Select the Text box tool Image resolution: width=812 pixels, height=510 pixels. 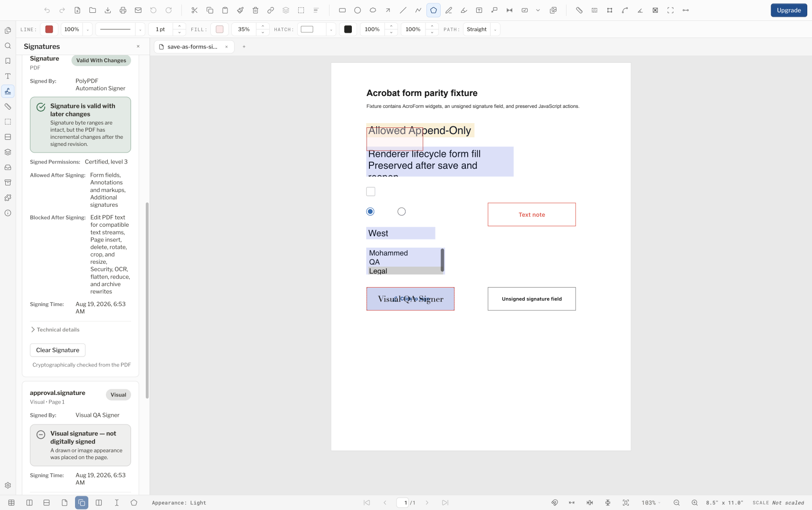point(479,10)
